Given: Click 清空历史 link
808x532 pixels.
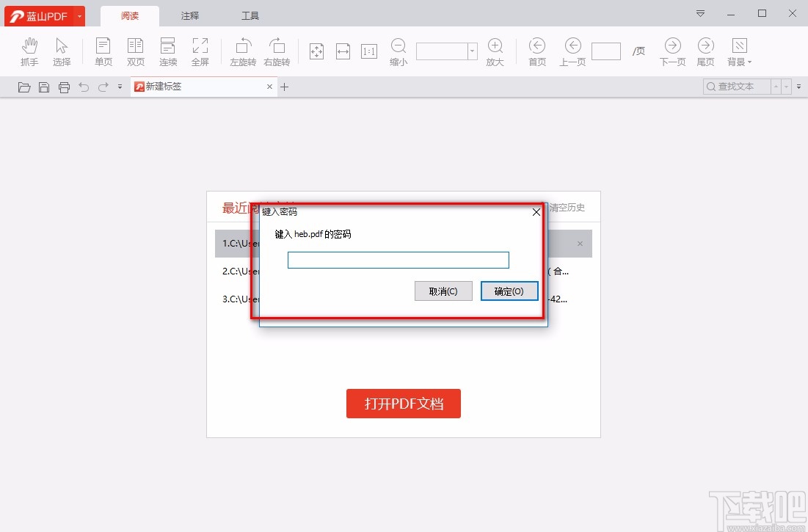Looking at the screenshot, I should (567, 208).
